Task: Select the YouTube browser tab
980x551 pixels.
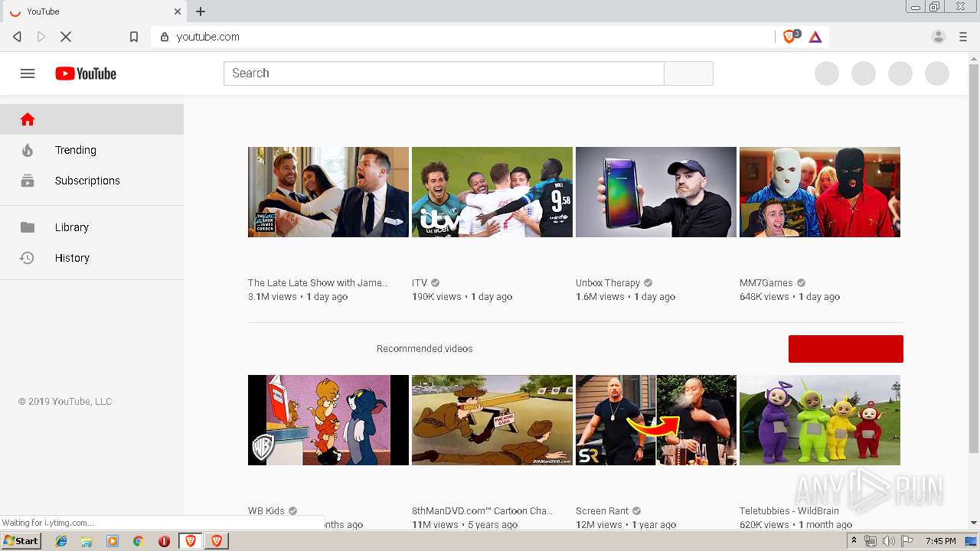Action: click(x=93, y=11)
